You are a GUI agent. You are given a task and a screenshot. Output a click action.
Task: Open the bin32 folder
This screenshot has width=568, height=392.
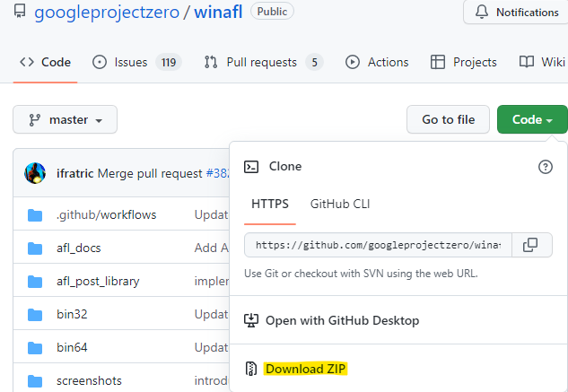click(72, 315)
